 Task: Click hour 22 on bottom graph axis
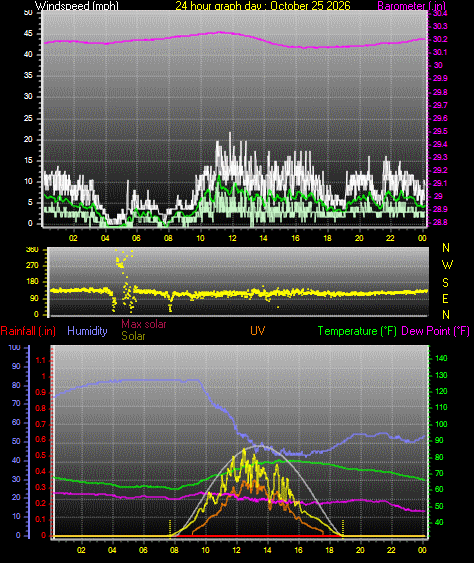click(391, 550)
